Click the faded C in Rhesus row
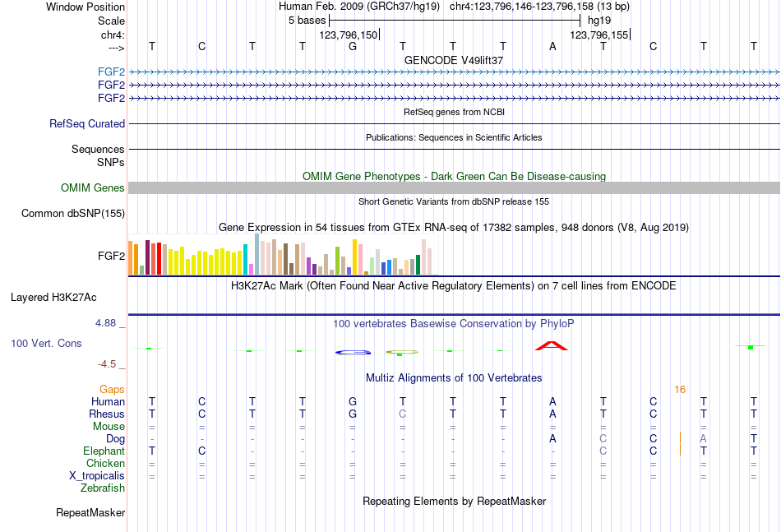Image resolution: width=781 pixels, height=532 pixels. click(403, 414)
